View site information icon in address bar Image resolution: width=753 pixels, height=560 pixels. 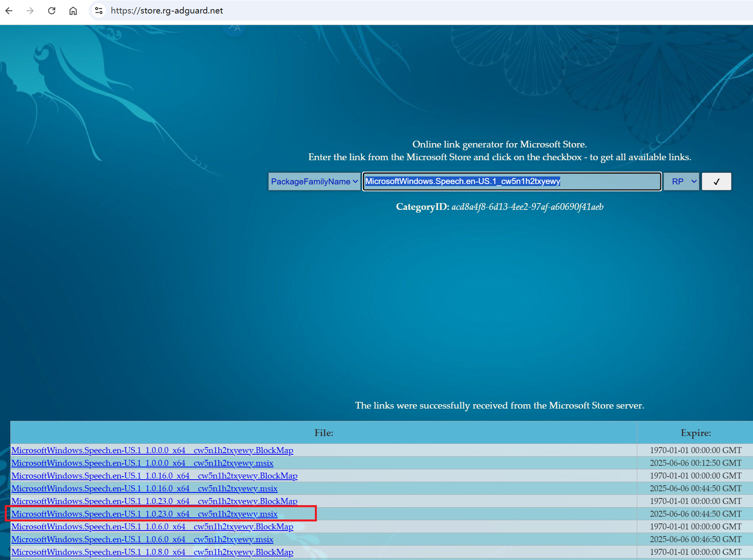99,11
